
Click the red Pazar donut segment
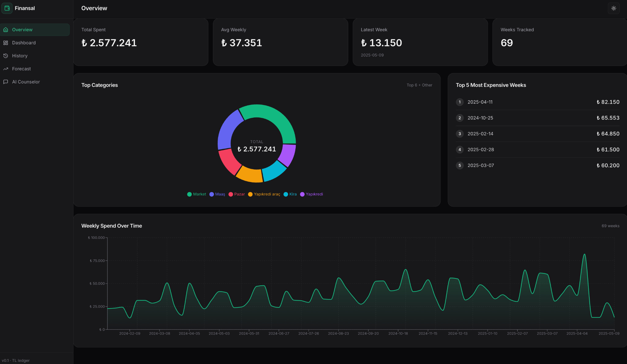coord(230,162)
